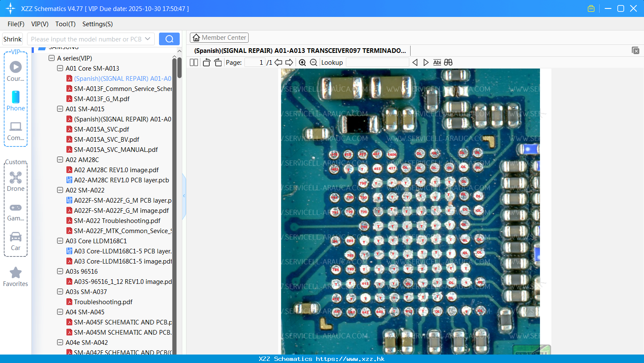Click the XZZ logo in the title bar
The height and width of the screenshot is (363, 644).
[x=11, y=8]
